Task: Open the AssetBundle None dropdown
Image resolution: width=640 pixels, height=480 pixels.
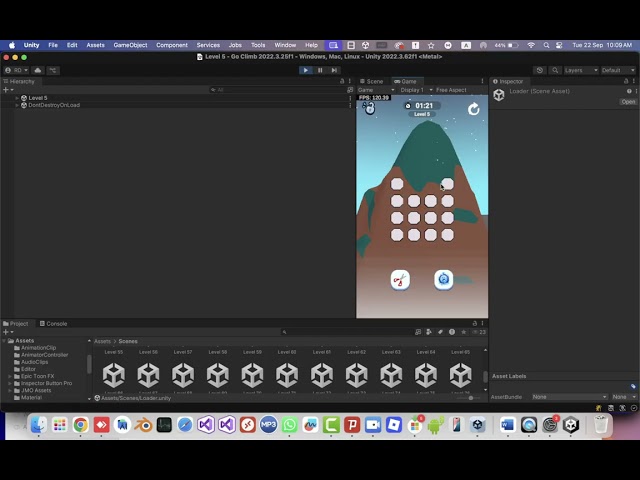Action: [x=569, y=397]
